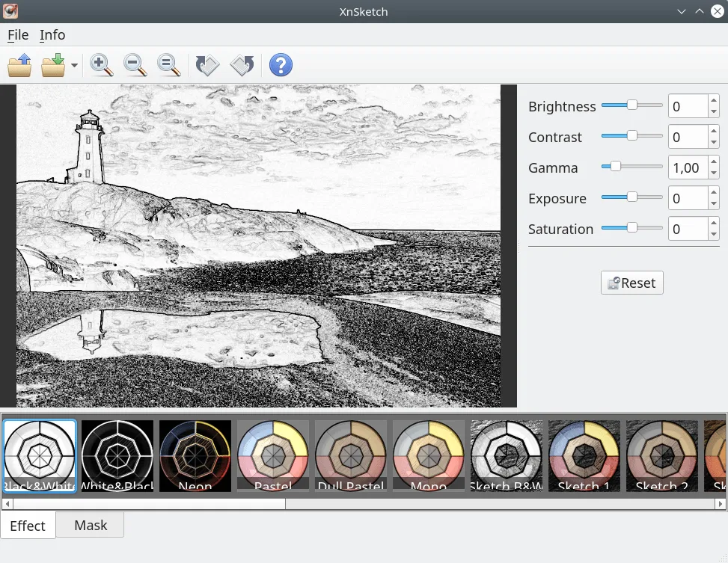Image resolution: width=728 pixels, height=563 pixels.
Task: Select the Pastel effect thumbnail
Action: [x=273, y=456]
